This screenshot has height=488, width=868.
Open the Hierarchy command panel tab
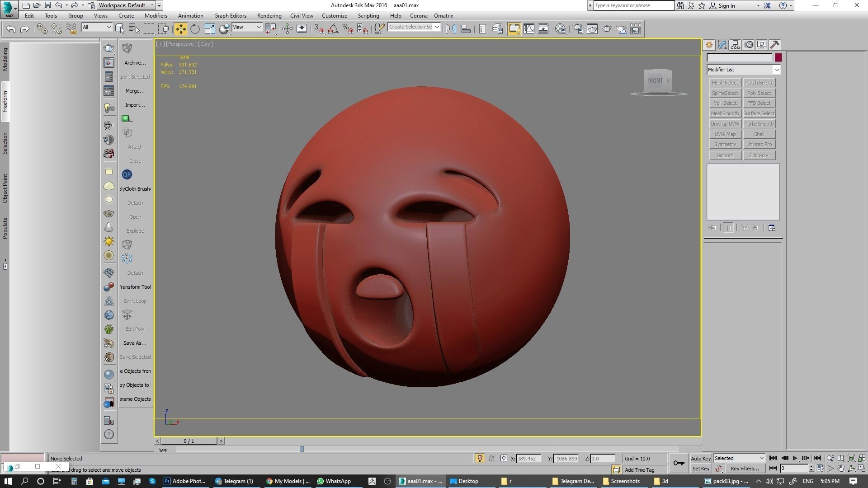(x=735, y=45)
